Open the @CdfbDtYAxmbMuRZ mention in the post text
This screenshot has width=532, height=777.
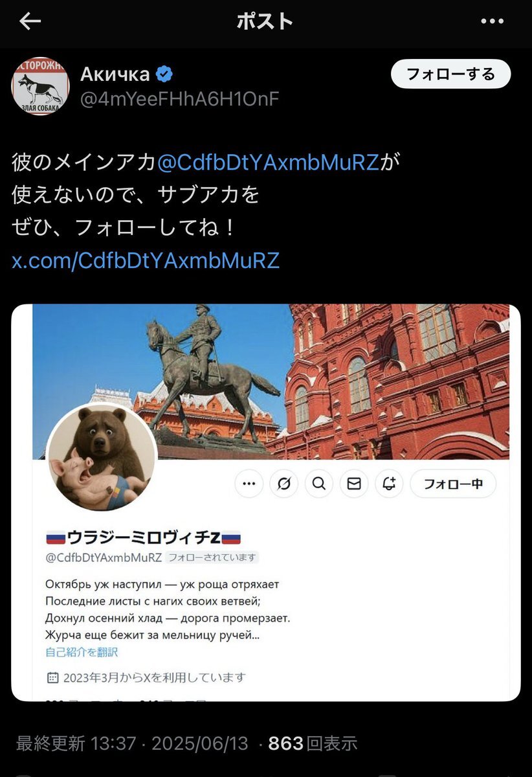pyautogui.click(x=268, y=162)
